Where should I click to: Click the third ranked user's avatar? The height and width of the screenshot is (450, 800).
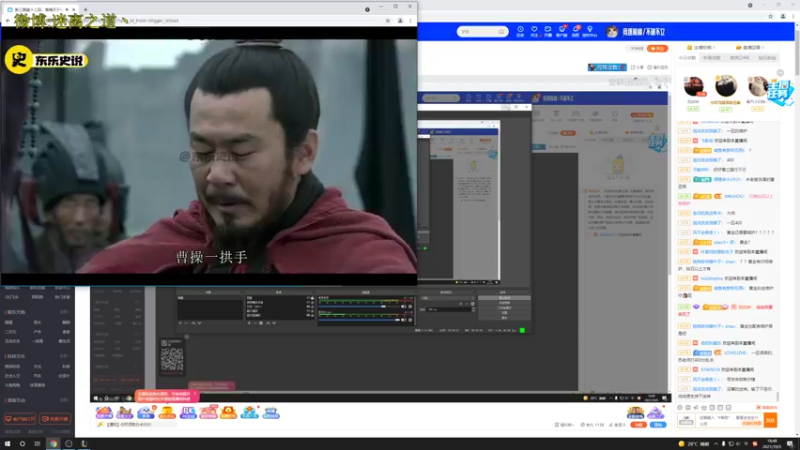(x=758, y=86)
